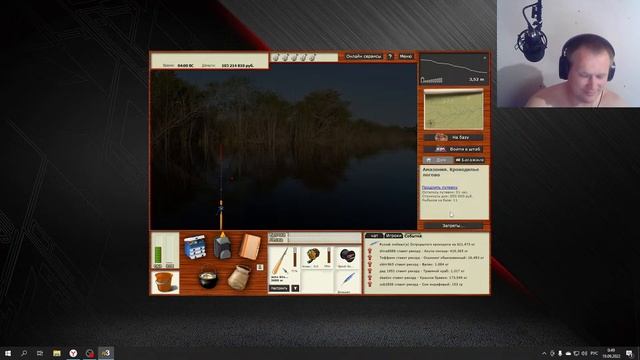Select the fishing rod slot
This screenshot has height=360, width=640.
(280, 262)
